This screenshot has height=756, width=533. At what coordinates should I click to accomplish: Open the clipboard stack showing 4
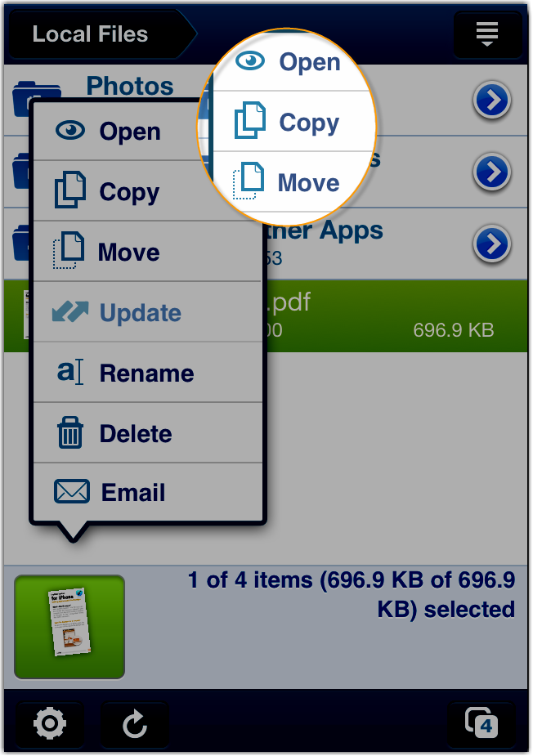481,723
